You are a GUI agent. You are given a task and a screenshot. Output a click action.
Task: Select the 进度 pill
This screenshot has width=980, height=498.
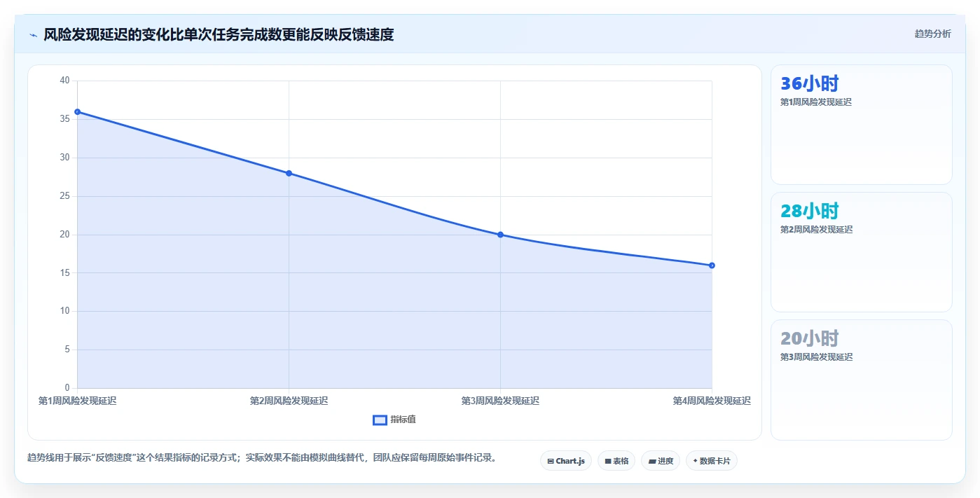pos(661,461)
